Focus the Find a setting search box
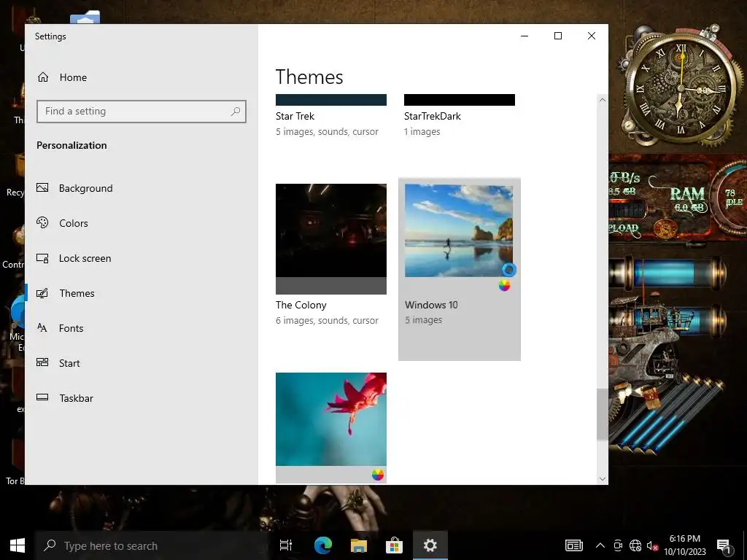Viewport: 747px width, 560px height. [142, 112]
